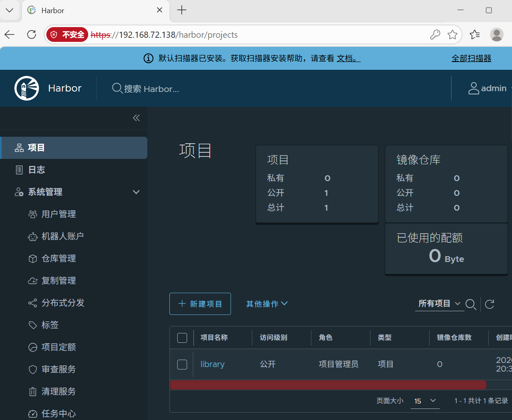Tick the checkbox for the library project
Image resolution: width=512 pixels, height=420 pixels.
tap(182, 365)
